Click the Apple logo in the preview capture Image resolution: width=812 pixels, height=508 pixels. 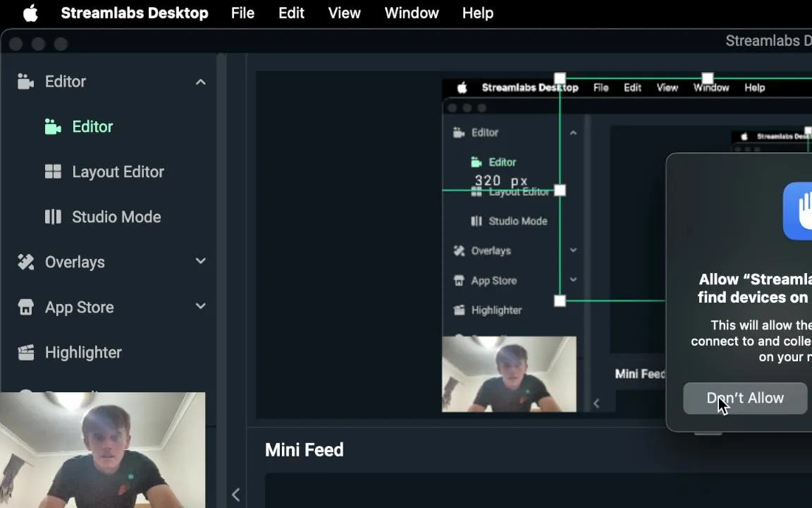click(462, 87)
